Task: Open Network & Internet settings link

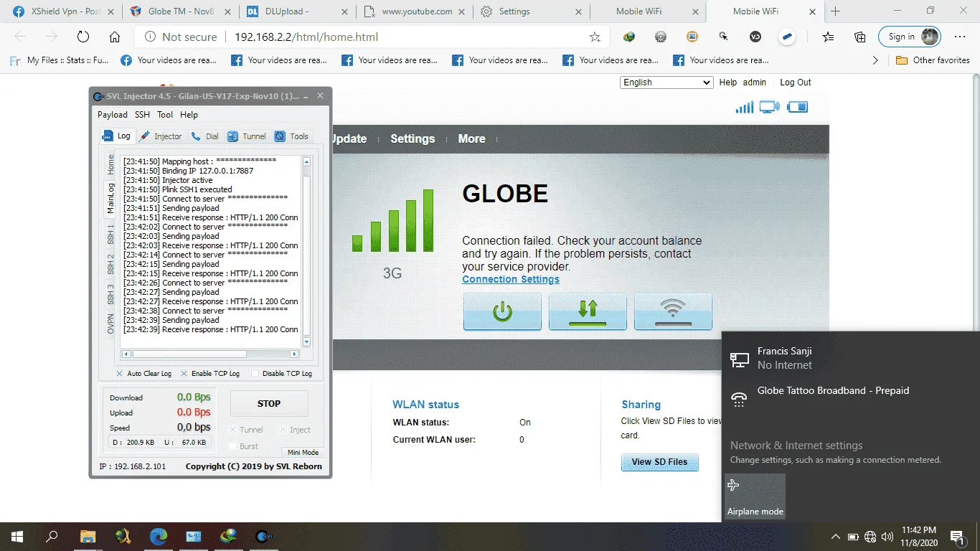Action: [x=796, y=446]
